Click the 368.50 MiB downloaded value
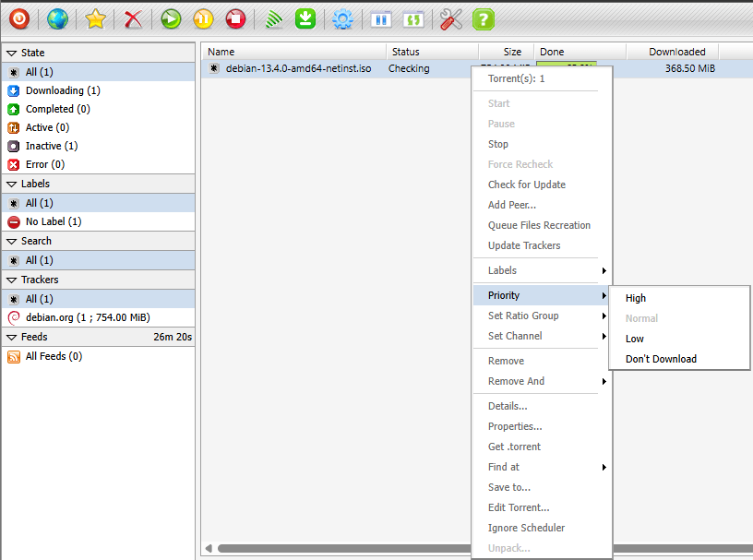The image size is (753, 560). [690, 68]
